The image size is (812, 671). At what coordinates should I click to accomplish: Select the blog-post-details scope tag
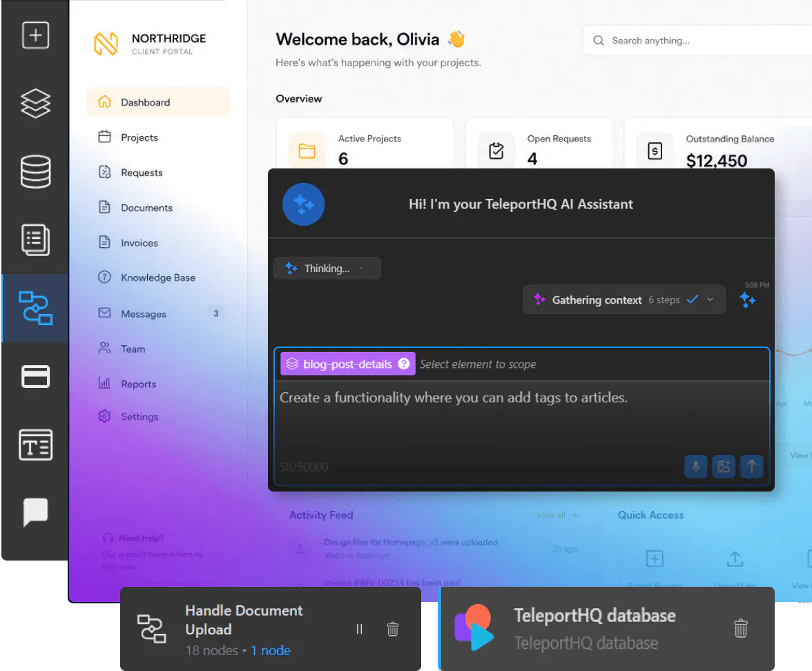point(347,364)
